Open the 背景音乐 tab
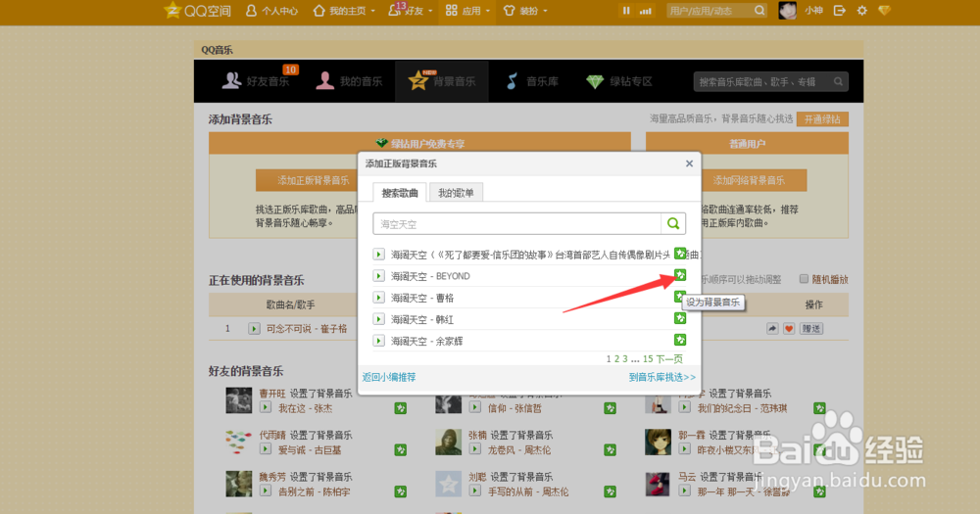The height and width of the screenshot is (514, 980). tap(442, 81)
